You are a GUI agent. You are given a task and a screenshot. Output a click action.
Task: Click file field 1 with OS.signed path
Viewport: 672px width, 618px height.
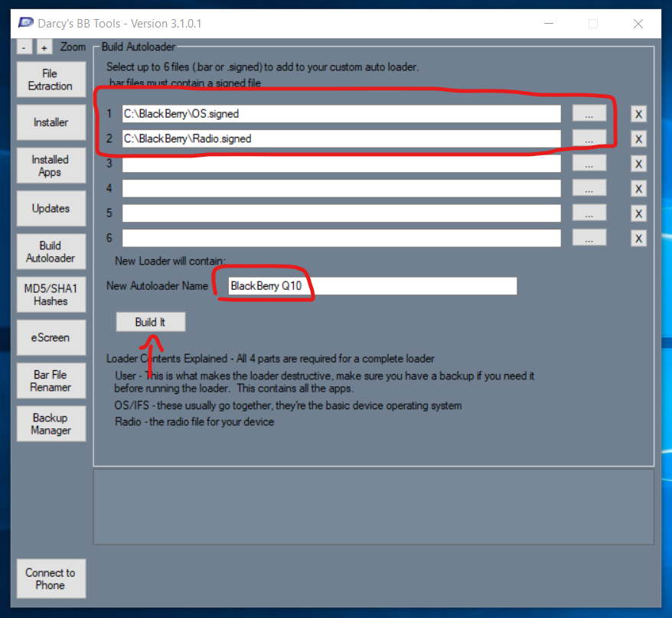pyautogui.click(x=341, y=114)
